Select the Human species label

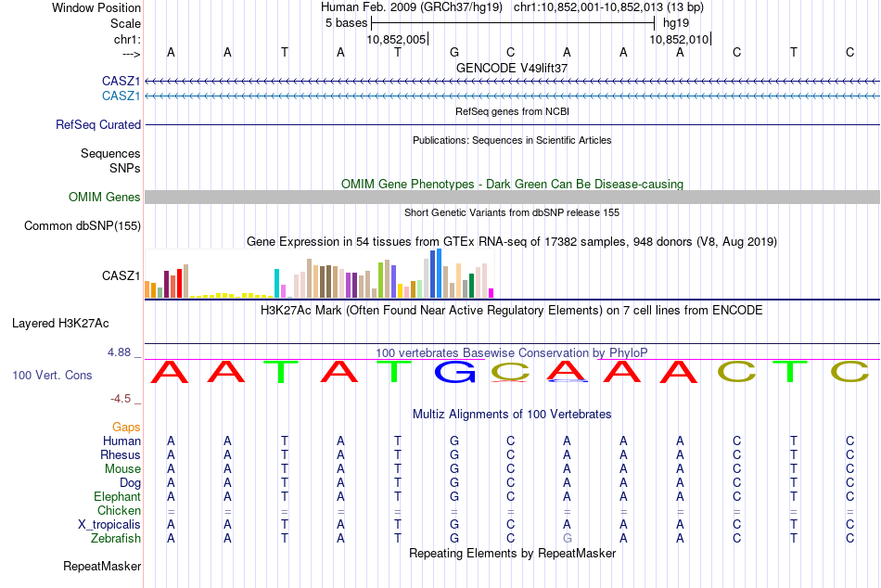121,441
